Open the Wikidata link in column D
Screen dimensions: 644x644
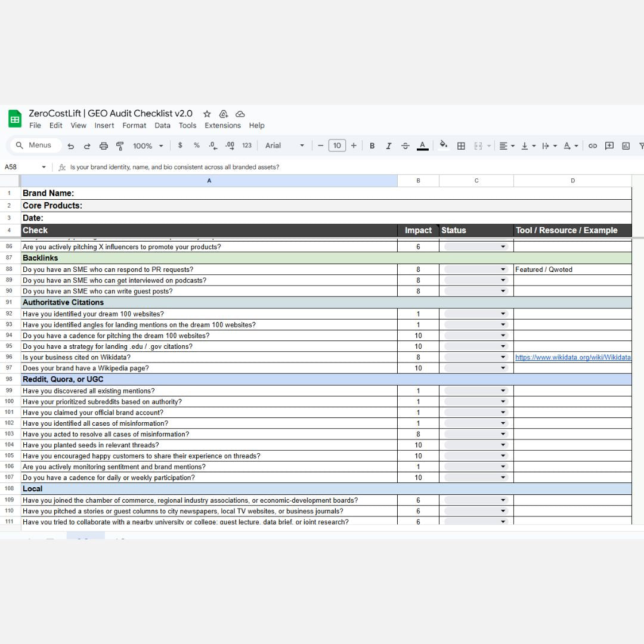(572, 358)
